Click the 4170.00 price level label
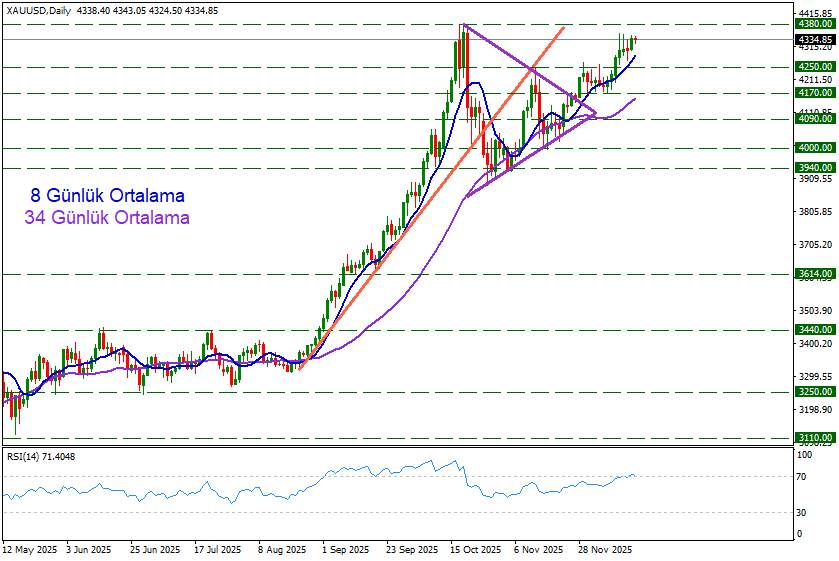The height and width of the screenshot is (561, 839). (x=815, y=93)
